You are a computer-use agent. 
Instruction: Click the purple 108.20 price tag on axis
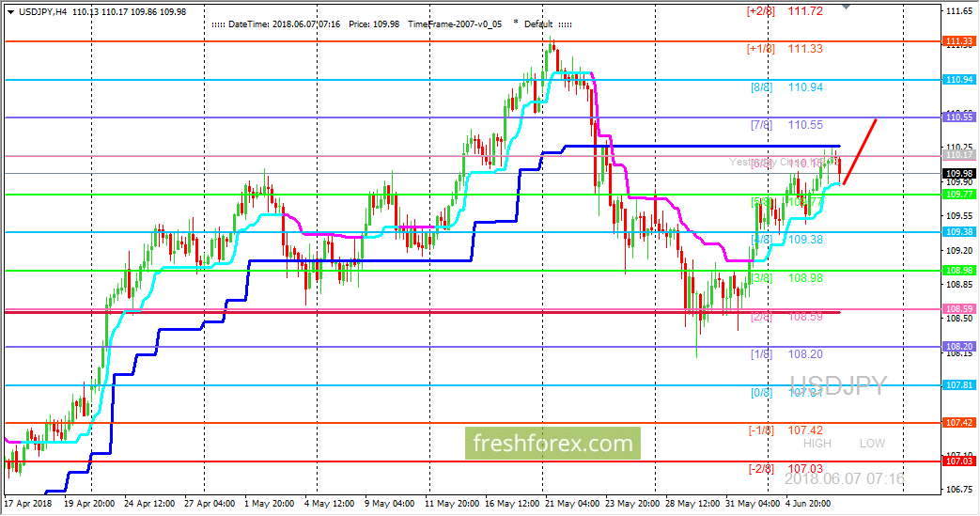[x=958, y=347]
